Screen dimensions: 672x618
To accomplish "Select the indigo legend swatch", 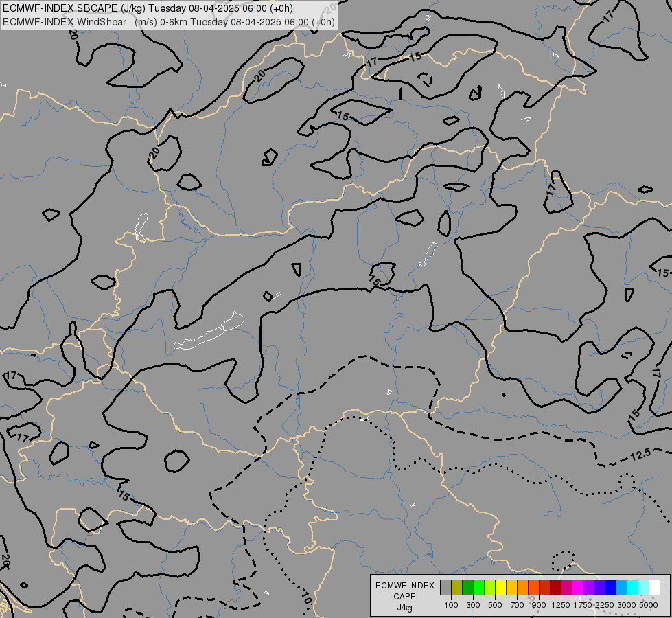I will pyautogui.click(x=599, y=588).
